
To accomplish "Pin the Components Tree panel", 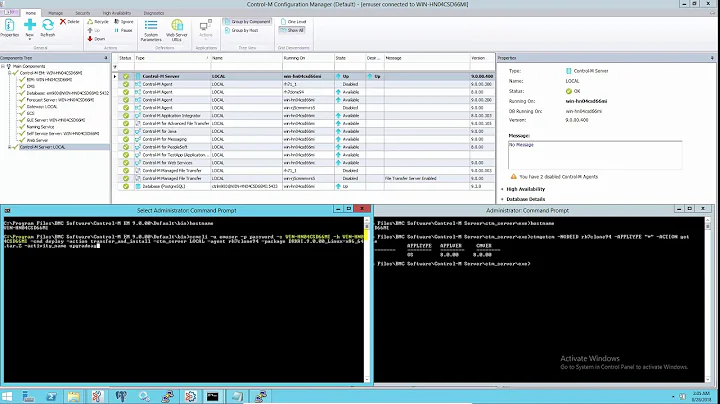I will 106,58.
